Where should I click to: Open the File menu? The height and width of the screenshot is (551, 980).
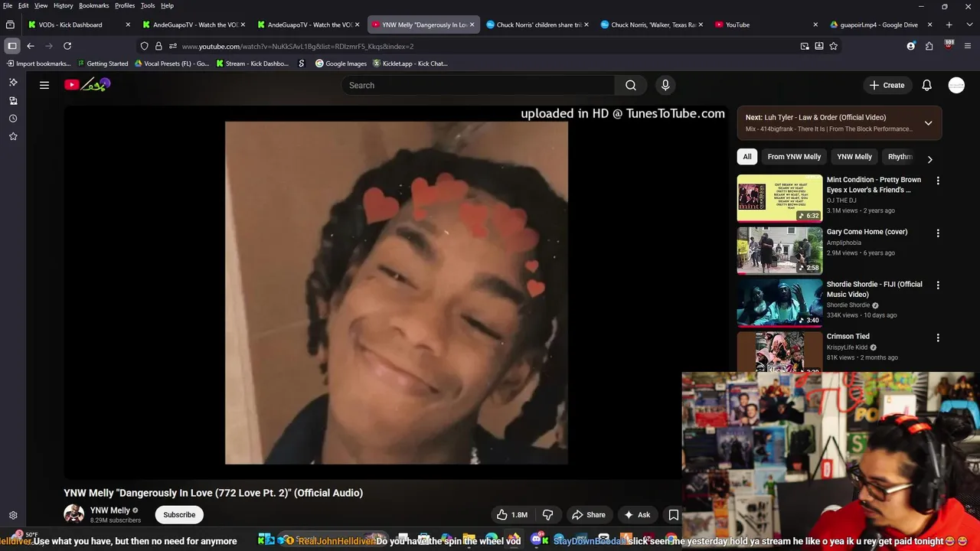pos(8,5)
